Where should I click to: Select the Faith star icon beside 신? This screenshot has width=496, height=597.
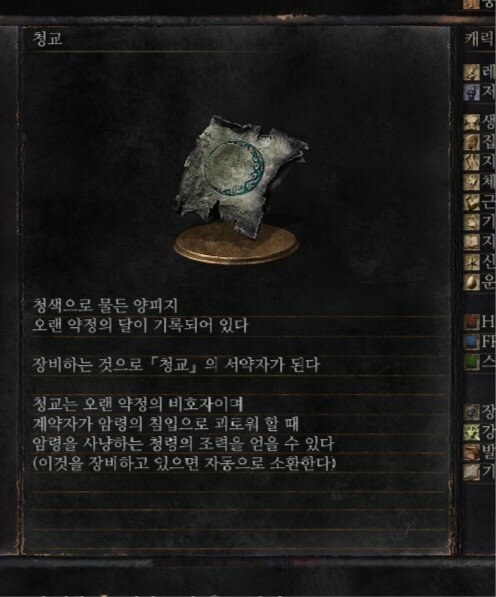(472, 263)
